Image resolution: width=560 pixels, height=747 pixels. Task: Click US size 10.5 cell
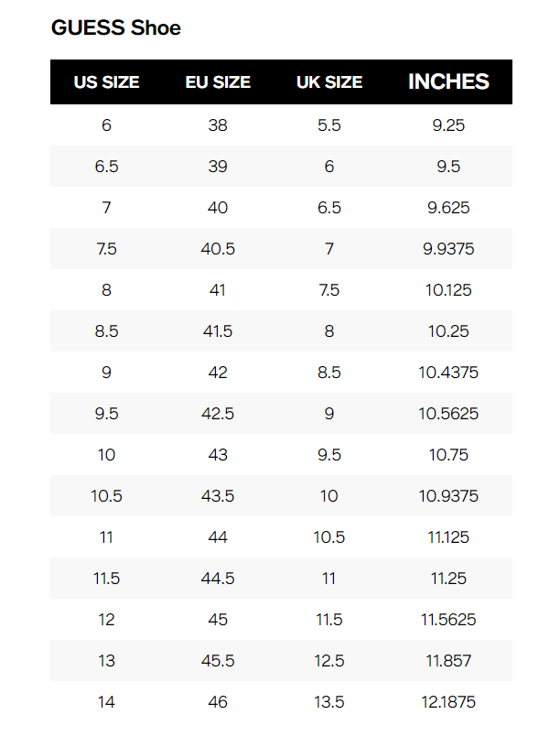(106, 496)
